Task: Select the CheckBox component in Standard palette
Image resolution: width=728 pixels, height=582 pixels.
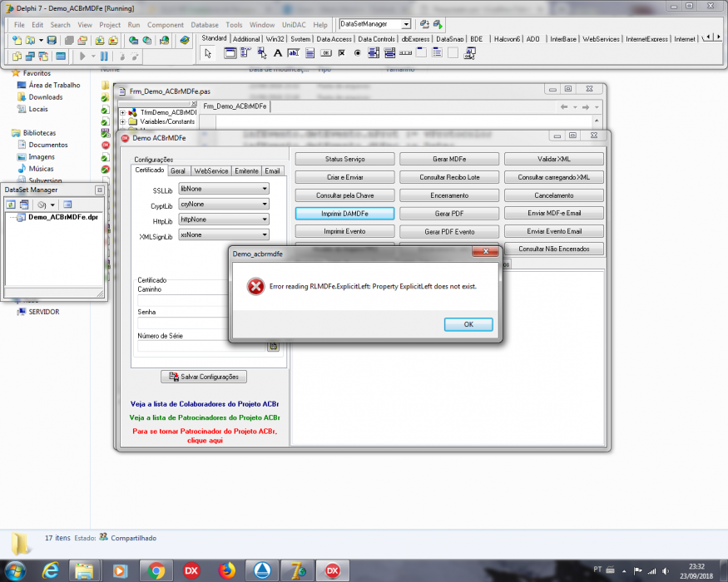Action: (x=342, y=53)
